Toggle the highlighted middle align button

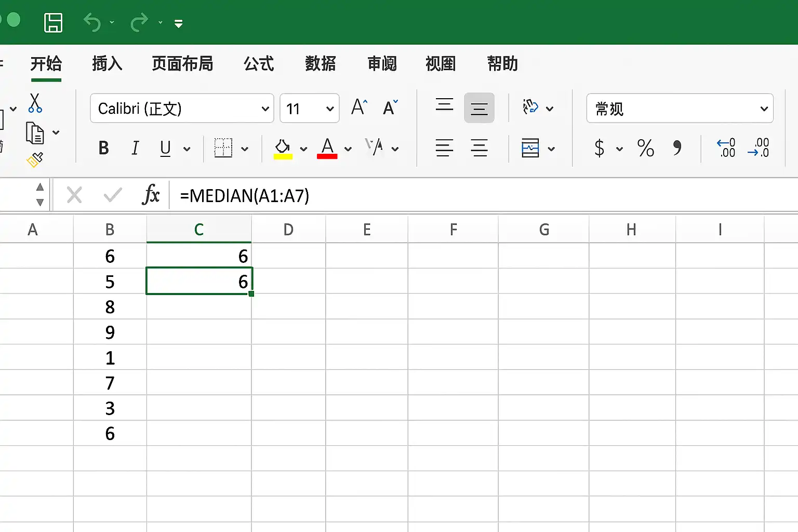[479, 108]
